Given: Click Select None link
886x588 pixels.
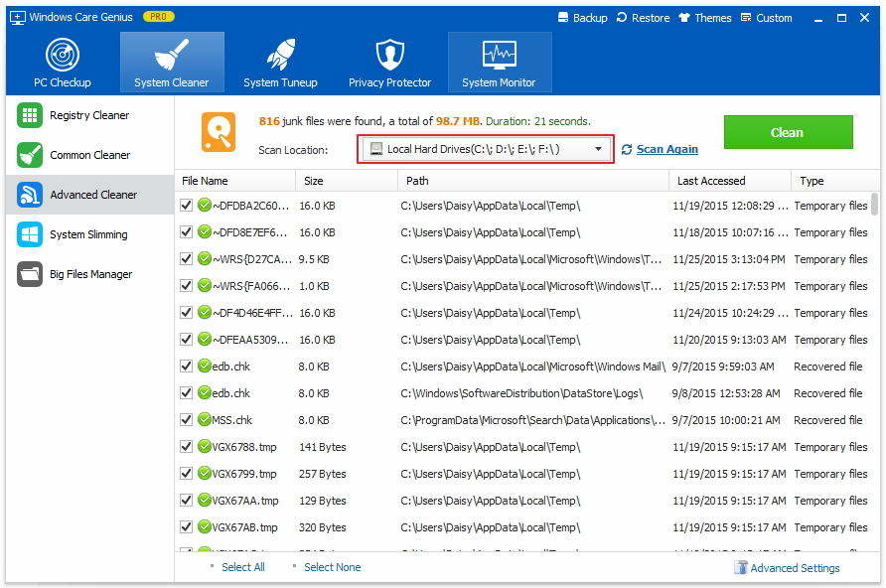Looking at the screenshot, I should (x=332, y=567).
